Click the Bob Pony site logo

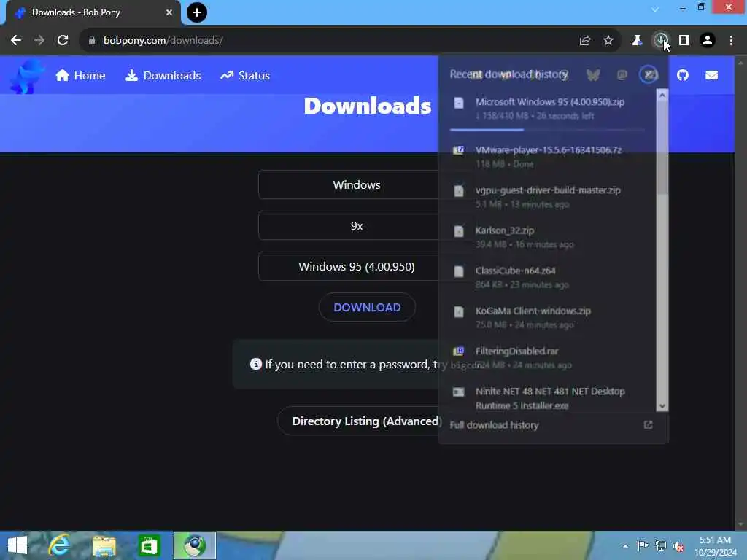(x=27, y=76)
